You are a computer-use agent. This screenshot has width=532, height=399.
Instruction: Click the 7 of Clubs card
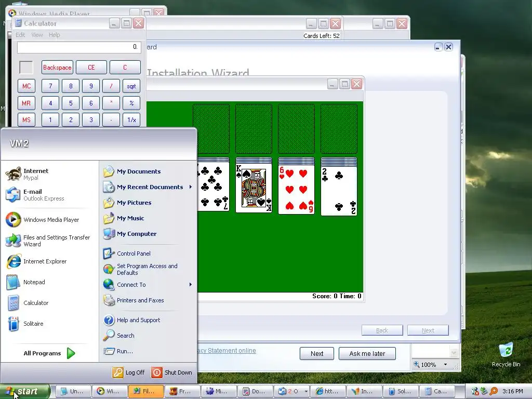coord(214,187)
